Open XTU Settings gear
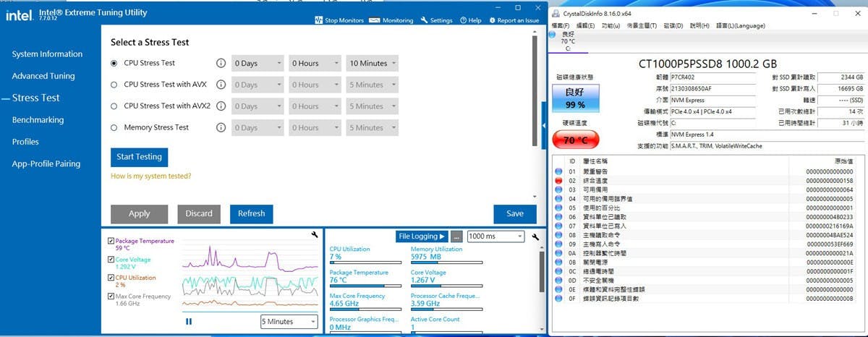Screen dimensions: 868x337 coord(436,20)
